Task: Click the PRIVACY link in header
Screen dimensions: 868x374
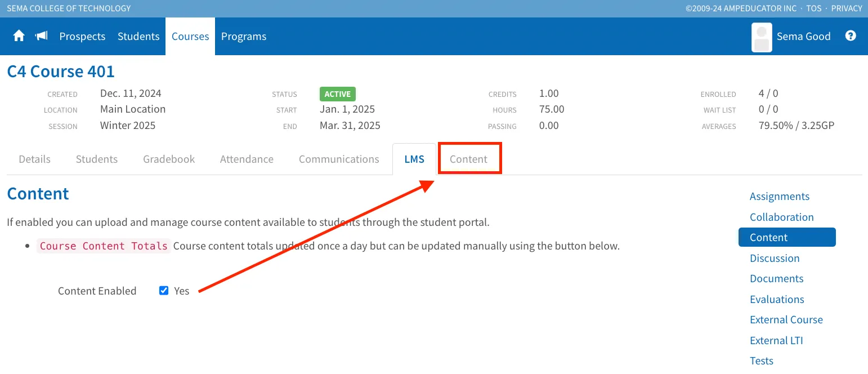Action: [x=847, y=8]
